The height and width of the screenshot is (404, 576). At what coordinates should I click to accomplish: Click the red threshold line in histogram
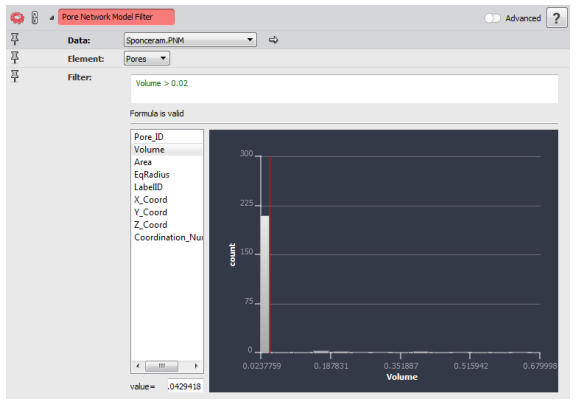(x=270, y=255)
